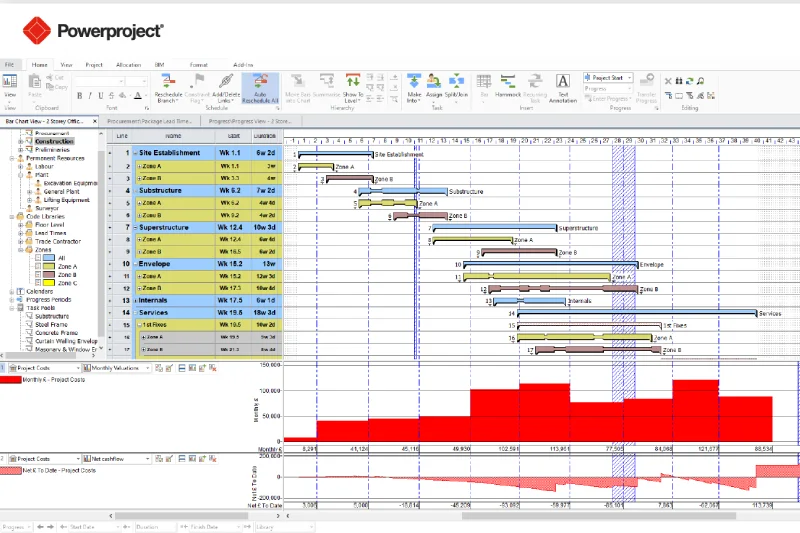Expand the Internals summary row
Viewport: 800px width, 533px height.
[x=136, y=301]
